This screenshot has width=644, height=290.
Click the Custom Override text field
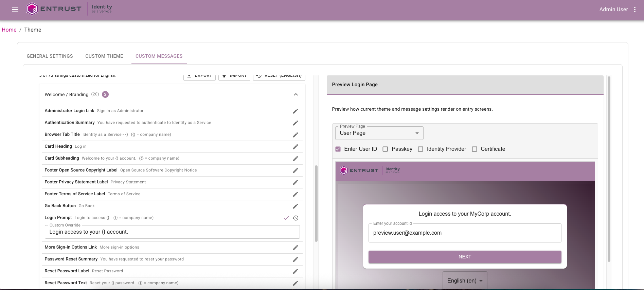tap(172, 232)
